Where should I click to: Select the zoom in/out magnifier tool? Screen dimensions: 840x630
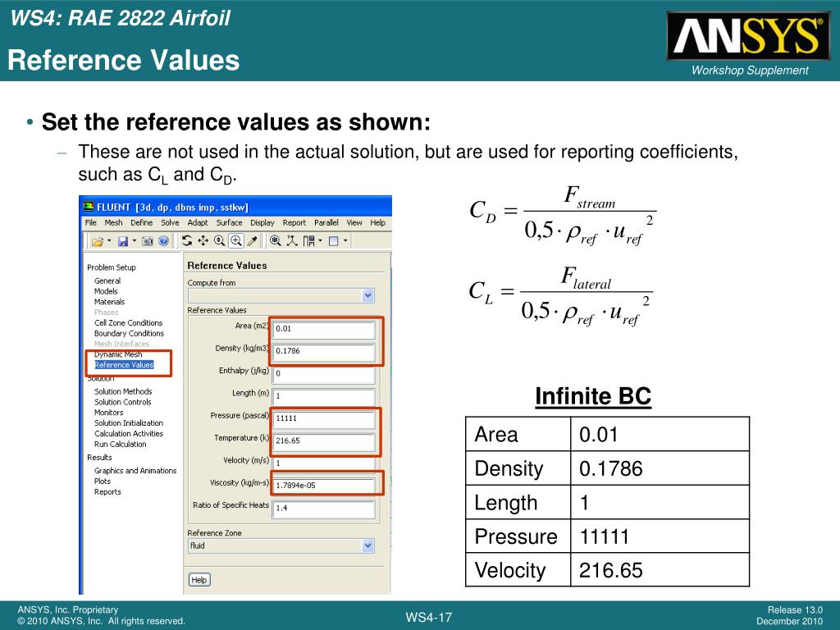(x=220, y=240)
